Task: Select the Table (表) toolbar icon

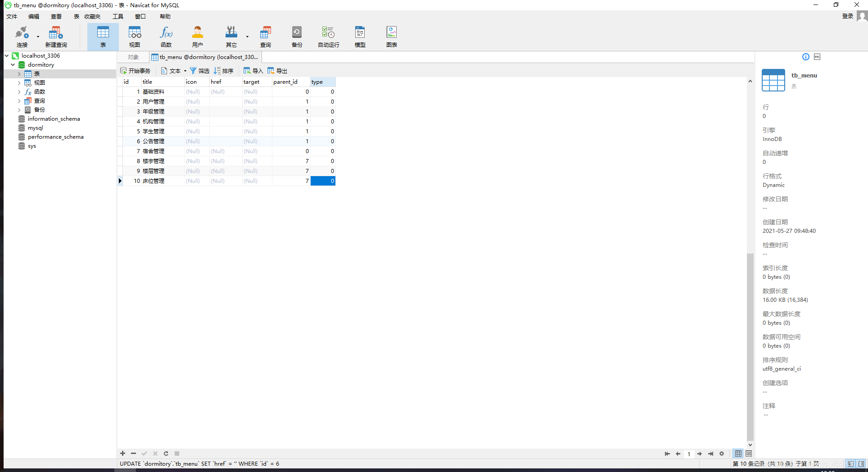Action: (x=103, y=37)
